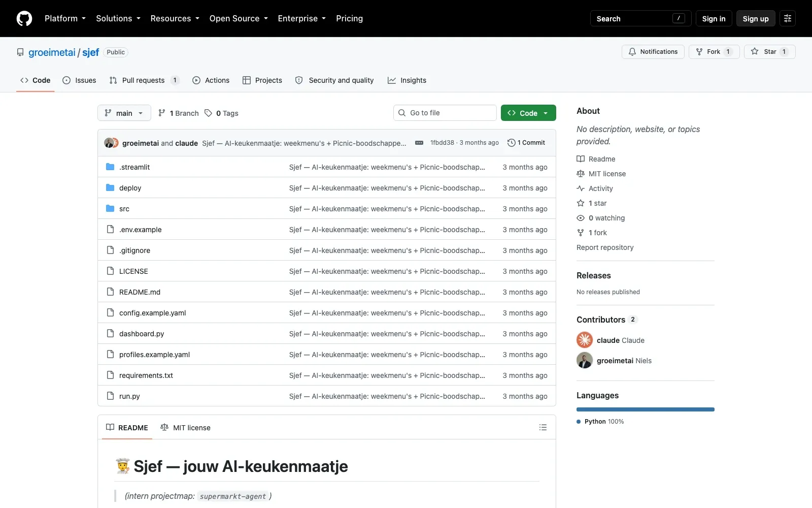This screenshot has width=812, height=508.
Task: Open the Releases heading link
Action: (594, 275)
